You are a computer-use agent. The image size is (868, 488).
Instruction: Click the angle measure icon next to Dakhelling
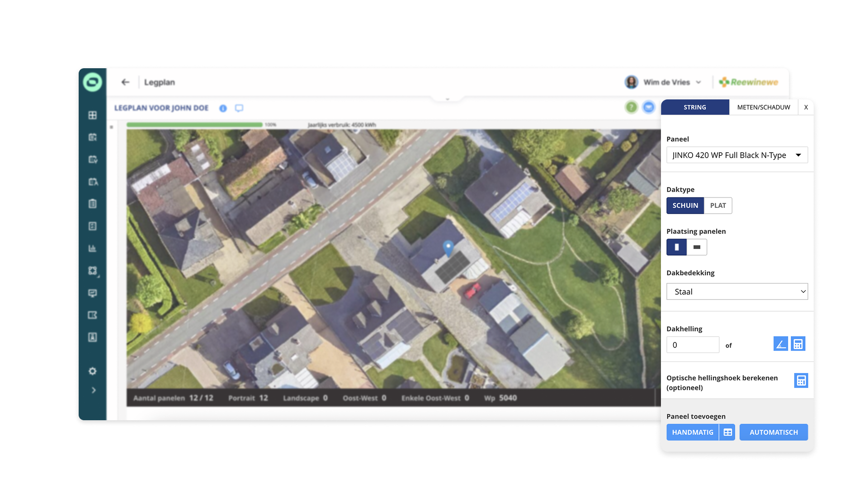[x=780, y=344]
